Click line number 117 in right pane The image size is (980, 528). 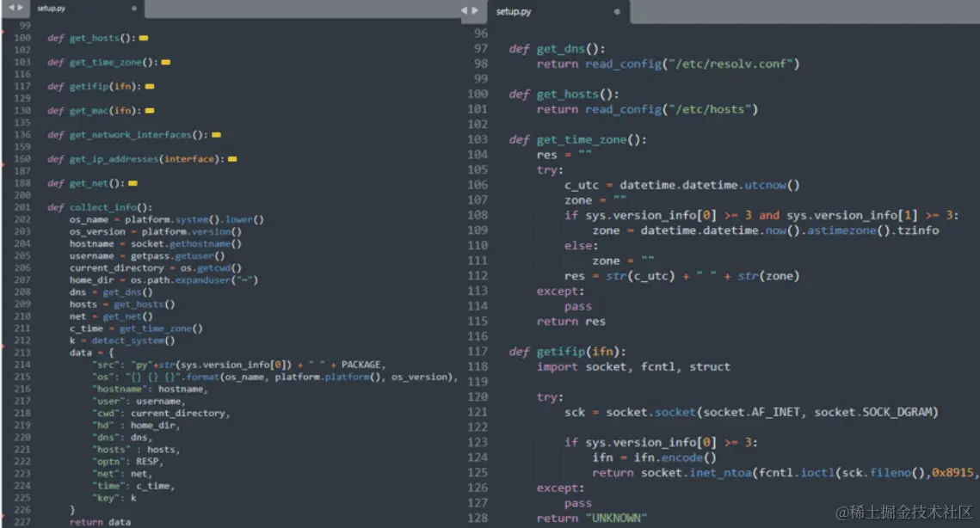coord(478,352)
